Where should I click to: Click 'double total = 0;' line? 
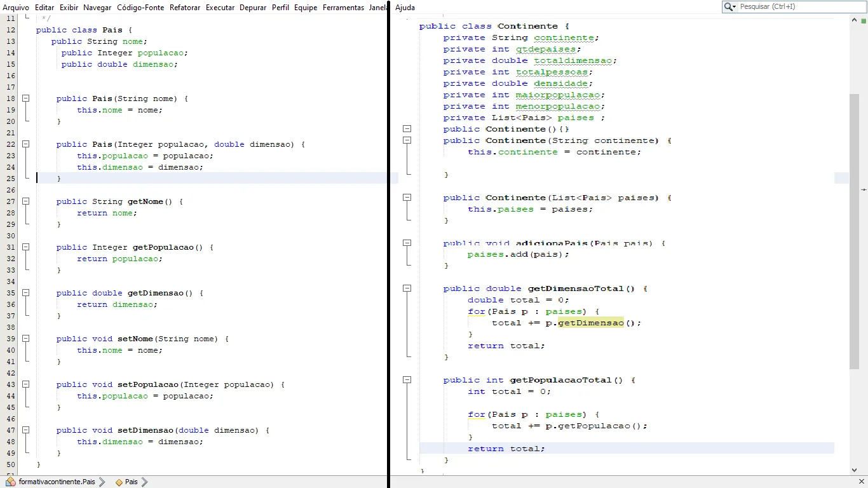519,300
